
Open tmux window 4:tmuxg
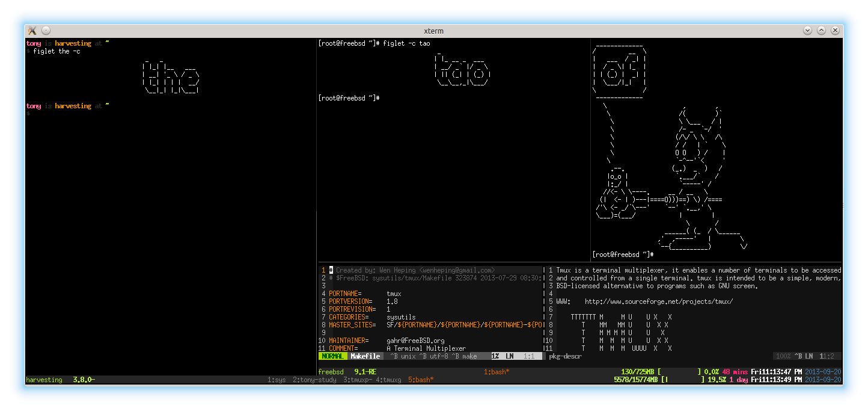click(388, 380)
